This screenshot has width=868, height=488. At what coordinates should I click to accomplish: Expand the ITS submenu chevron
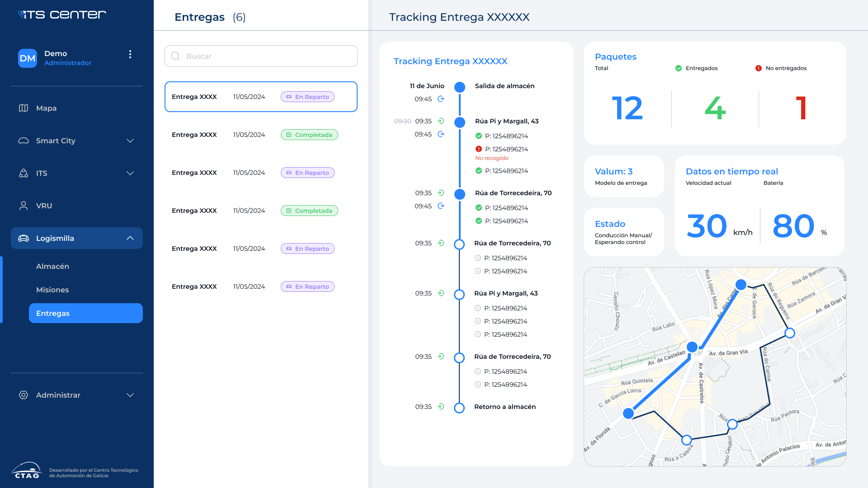[x=130, y=173]
